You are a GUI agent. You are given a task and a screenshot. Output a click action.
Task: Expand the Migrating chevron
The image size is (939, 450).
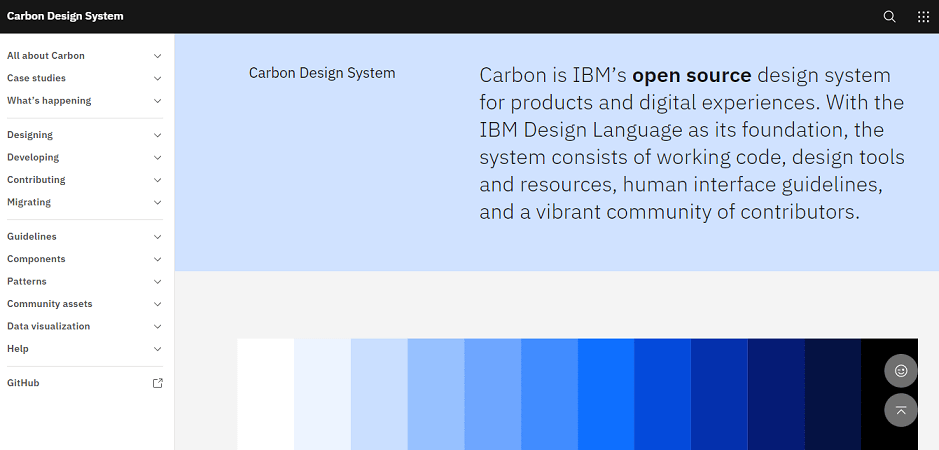[157, 203]
